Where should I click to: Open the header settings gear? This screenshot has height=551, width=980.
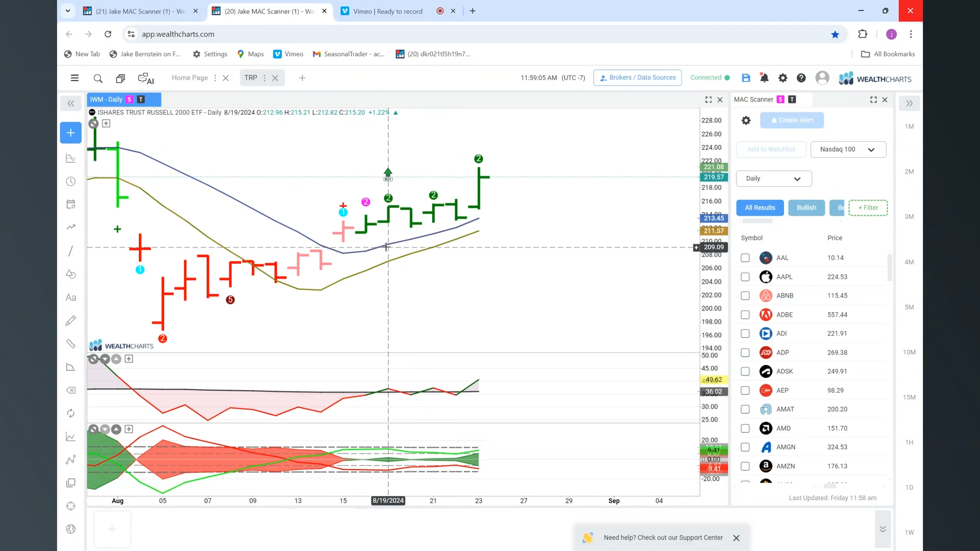click(782, 78)
